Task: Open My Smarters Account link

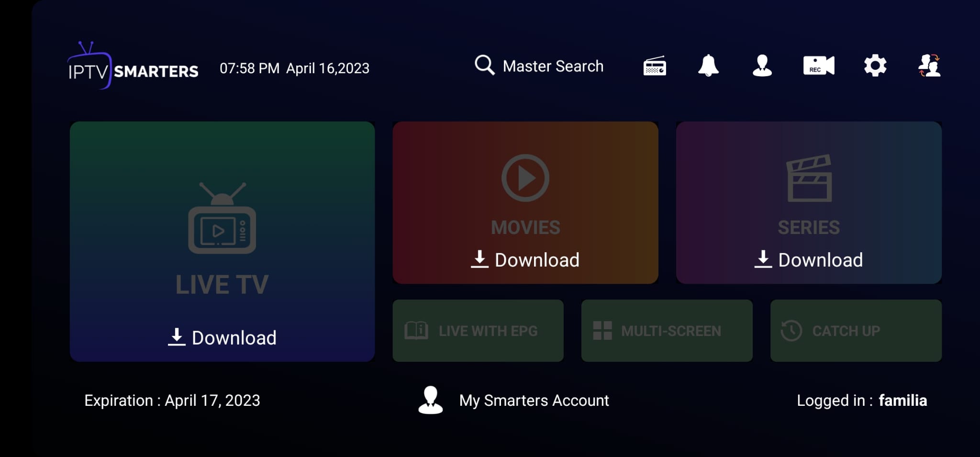Action: click(534, 400)
